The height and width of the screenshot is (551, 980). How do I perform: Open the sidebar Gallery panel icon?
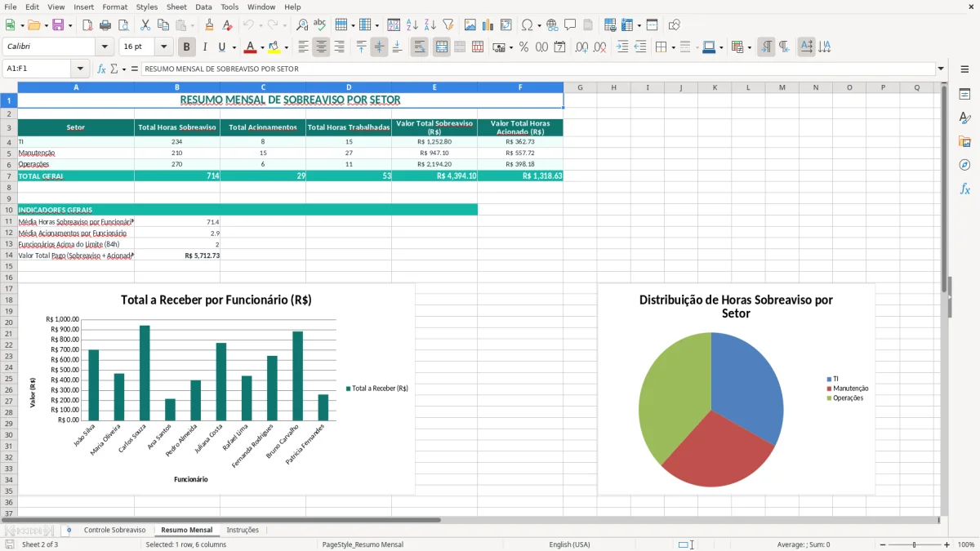pos(964,142)
